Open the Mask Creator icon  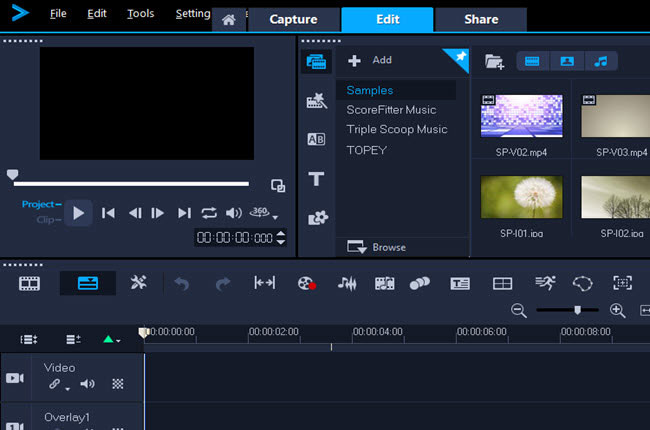pyautogui.click(x=582, y=284)
